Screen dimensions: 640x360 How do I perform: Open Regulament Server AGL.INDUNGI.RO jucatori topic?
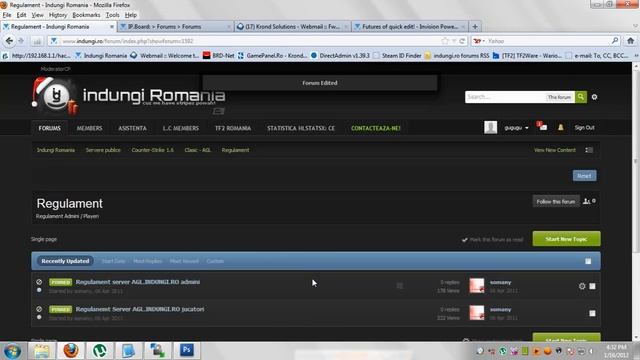(x=140, y=309)
